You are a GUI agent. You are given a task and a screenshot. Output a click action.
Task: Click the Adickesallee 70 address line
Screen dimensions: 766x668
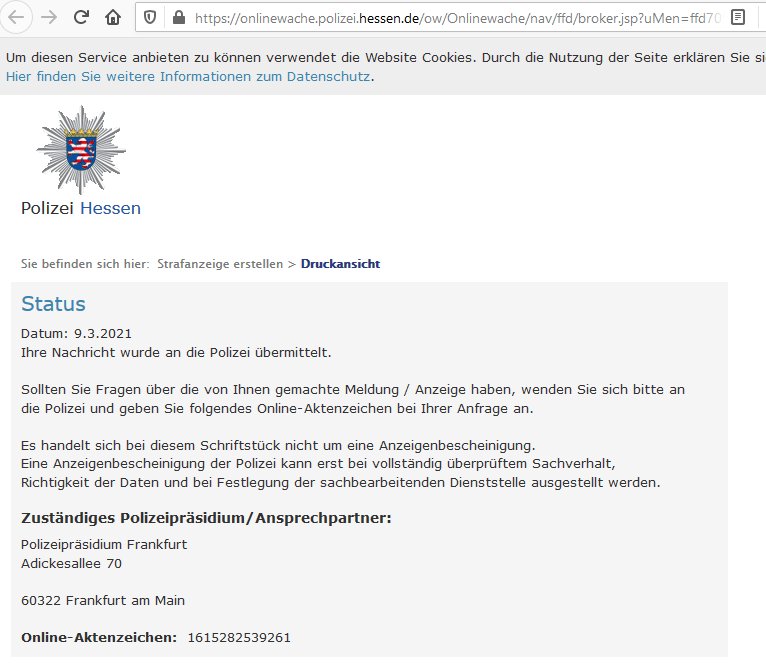click(71, 563)
